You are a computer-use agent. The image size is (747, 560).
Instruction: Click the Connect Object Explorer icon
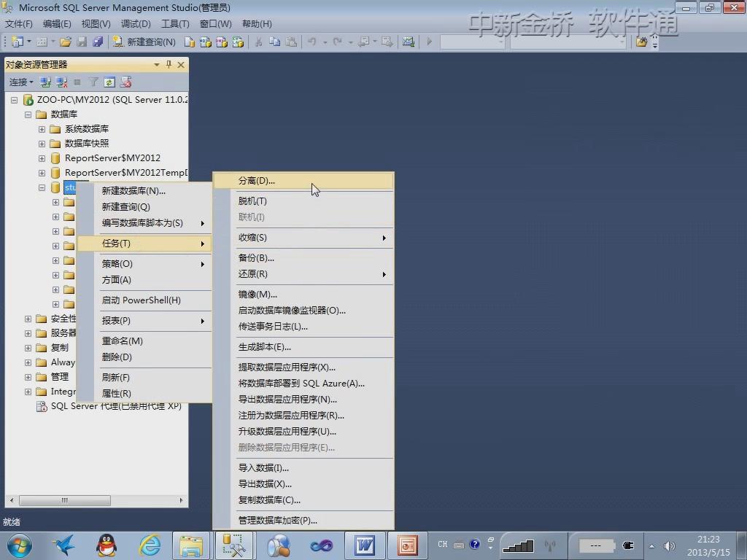pyautogui.click(x=45, y=82)
